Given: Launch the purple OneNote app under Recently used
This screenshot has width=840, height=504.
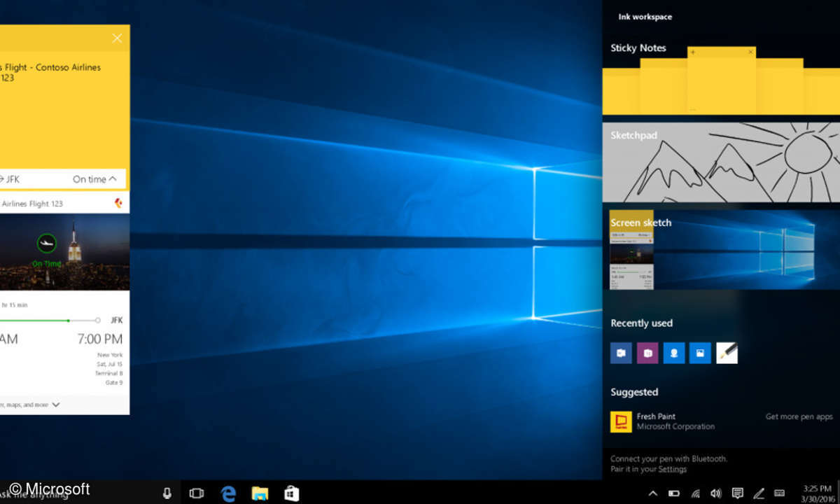Looking at the screenshot, I should coord(647,353).
